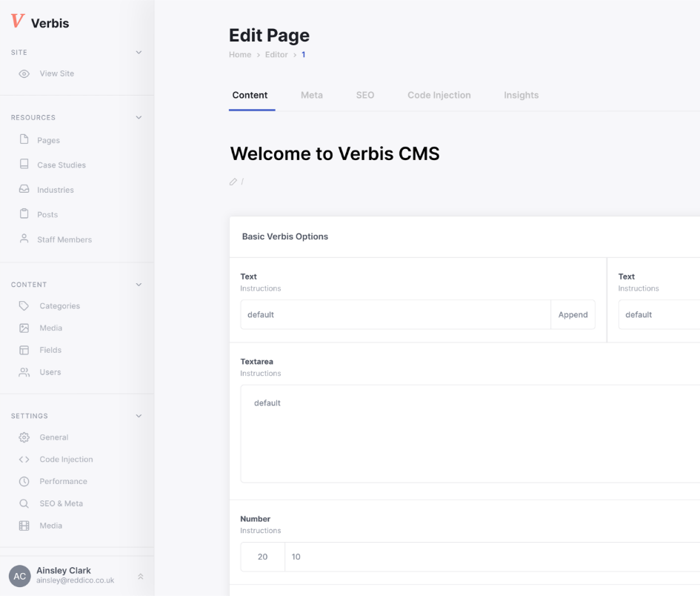
Task: Click the Pages document icon
Action: 24,139
